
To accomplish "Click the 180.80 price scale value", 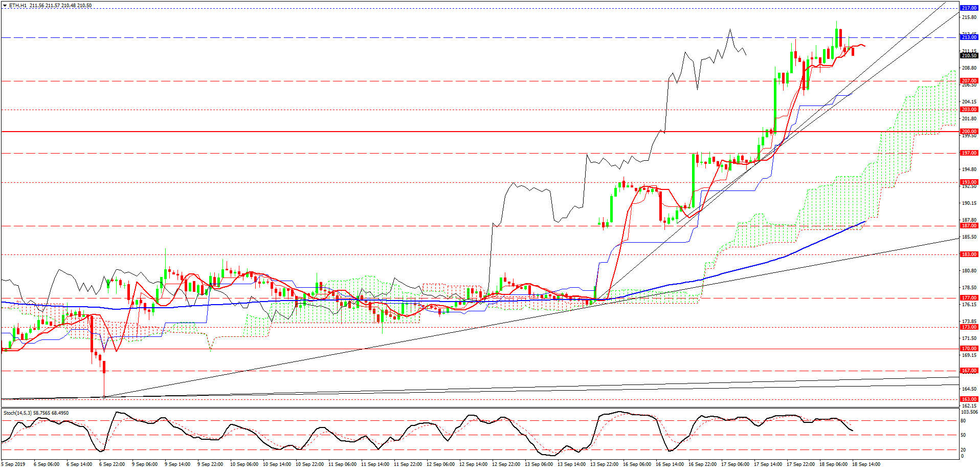I will (969, 271).
